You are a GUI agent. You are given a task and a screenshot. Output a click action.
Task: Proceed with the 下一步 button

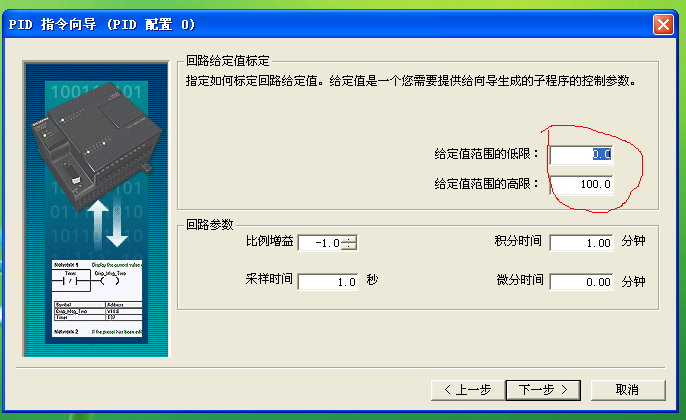point(543,390)
